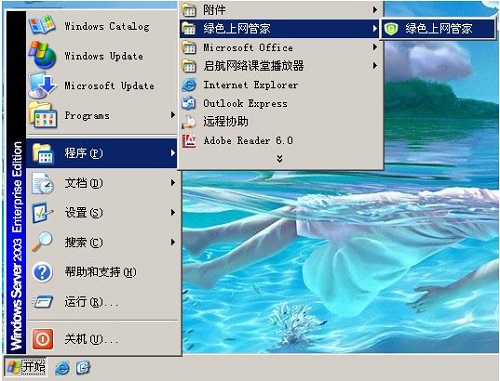Expand the 程序(P) submenu arrow

(173, 153)
